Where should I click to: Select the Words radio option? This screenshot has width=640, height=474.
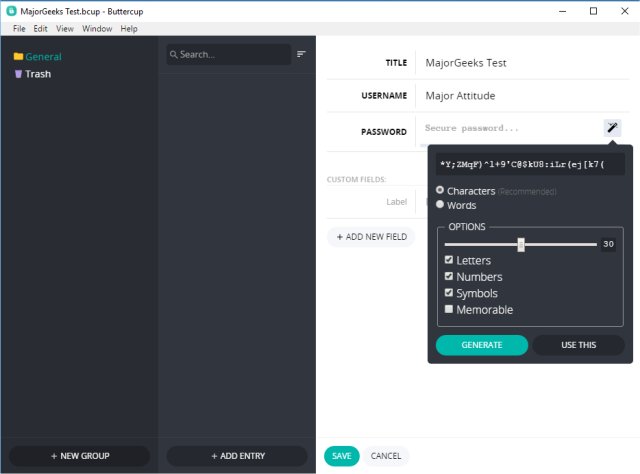click(x=440, y=204)
